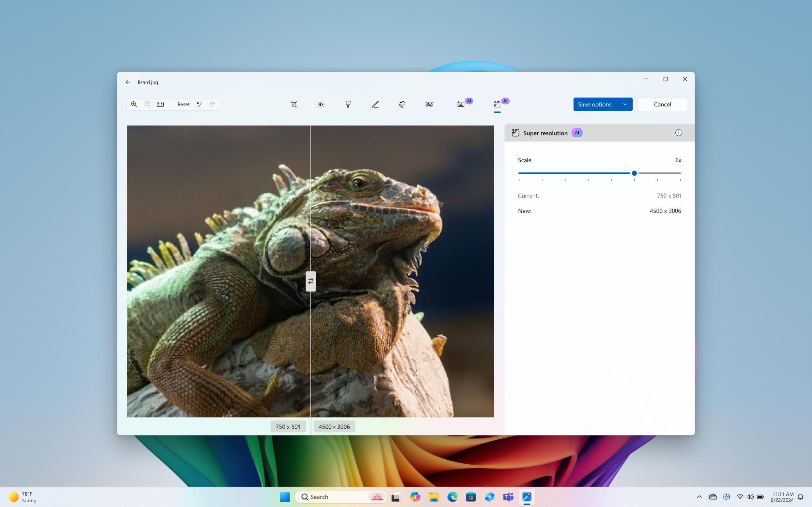Select the Brightness adjustment tool
This screenshot has width=812, height=507.
point(321,104)
